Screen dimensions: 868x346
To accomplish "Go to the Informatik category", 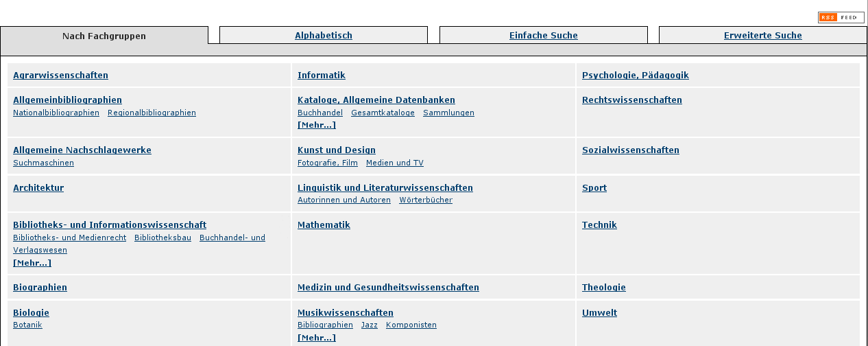I will [321, 76].
